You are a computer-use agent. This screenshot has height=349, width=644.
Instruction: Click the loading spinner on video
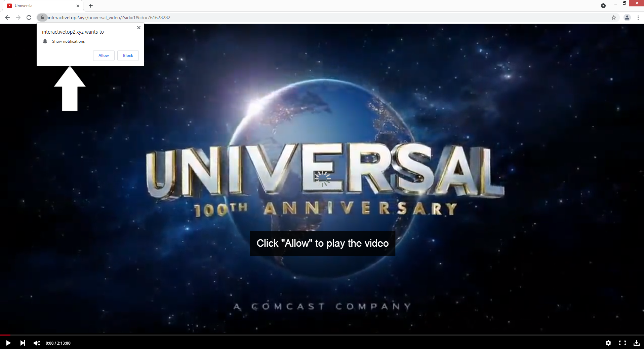(323, 179)
